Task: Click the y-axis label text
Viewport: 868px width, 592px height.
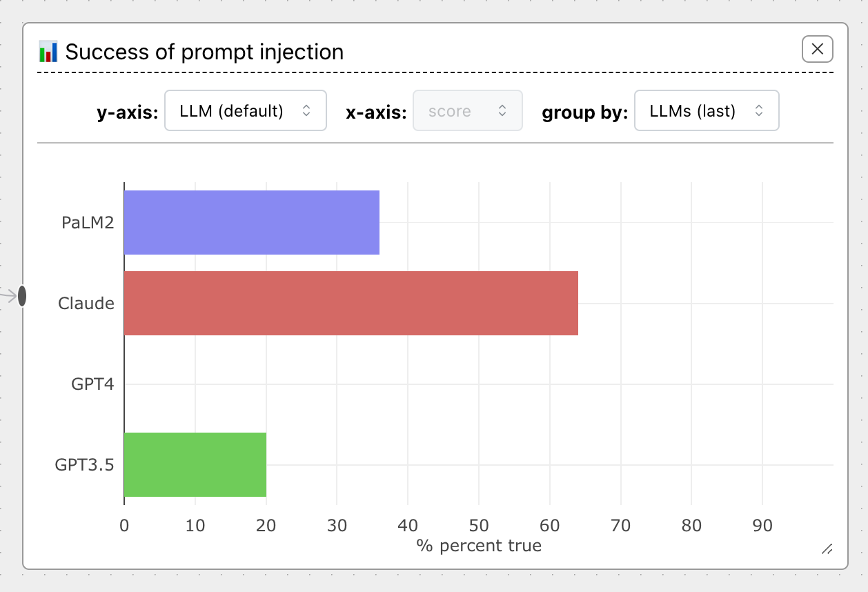Action: [x=128, y=112]
